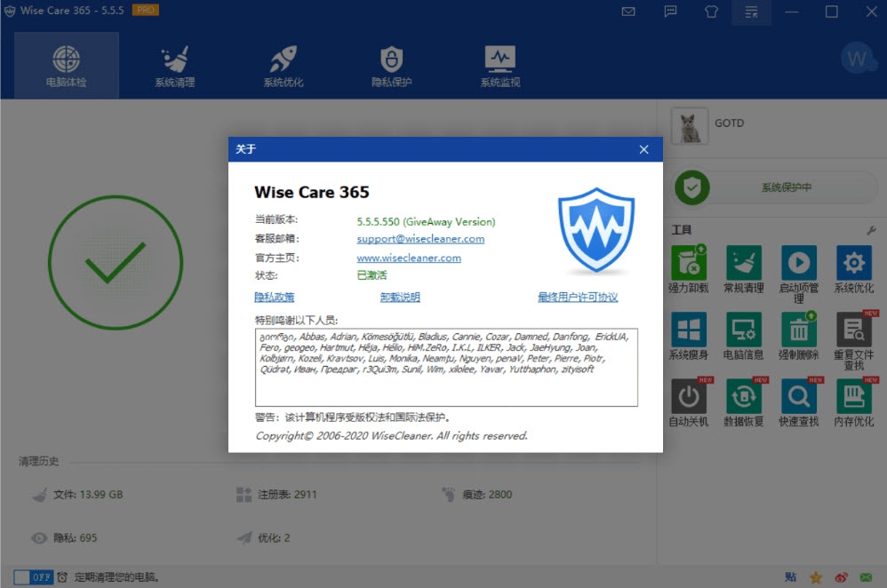Launch the 系统瘦身 system slimming tool
The height and width of the screenshot is (588, 887).
(689, 336)
